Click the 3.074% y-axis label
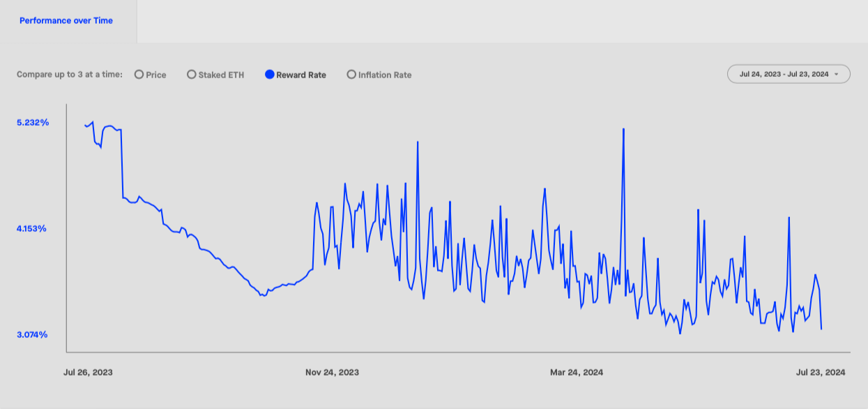The image size is (868, 409). (32, 335)
